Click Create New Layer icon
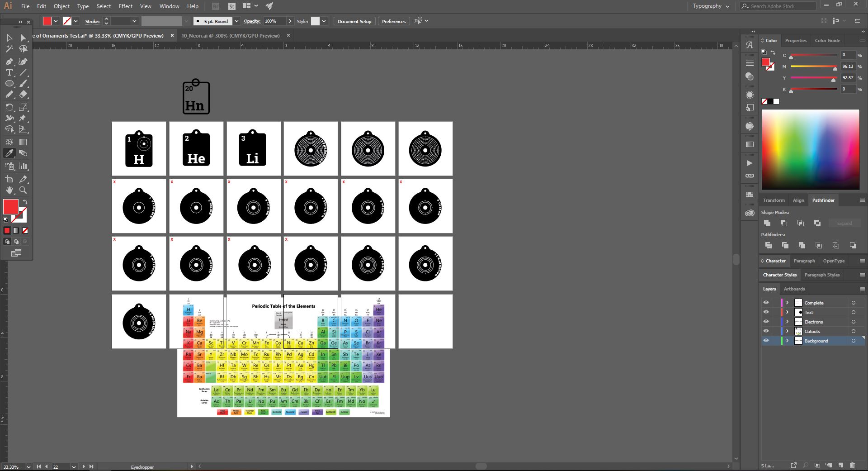Image resolution: width=868 pixels, height=471 pixels. click(840, 465)
